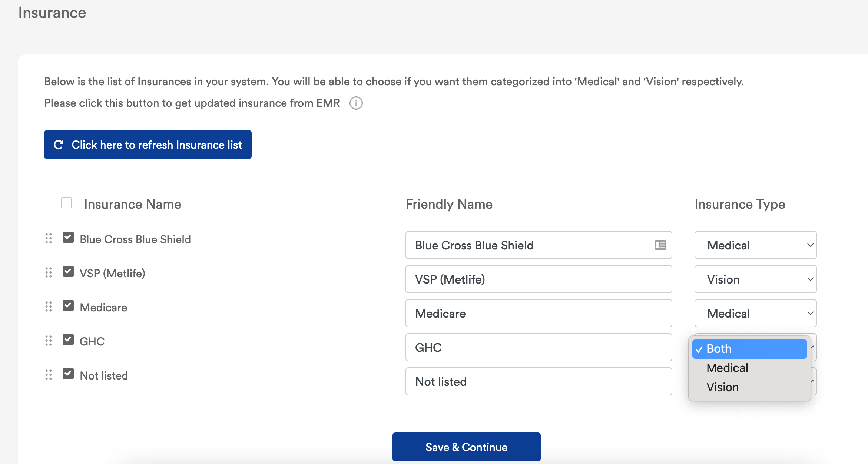Uncheck the Blue Cross Blue Shield checkbox
Image resolution: width=868 pixels, height=464 pixels.
coord(68,238)
